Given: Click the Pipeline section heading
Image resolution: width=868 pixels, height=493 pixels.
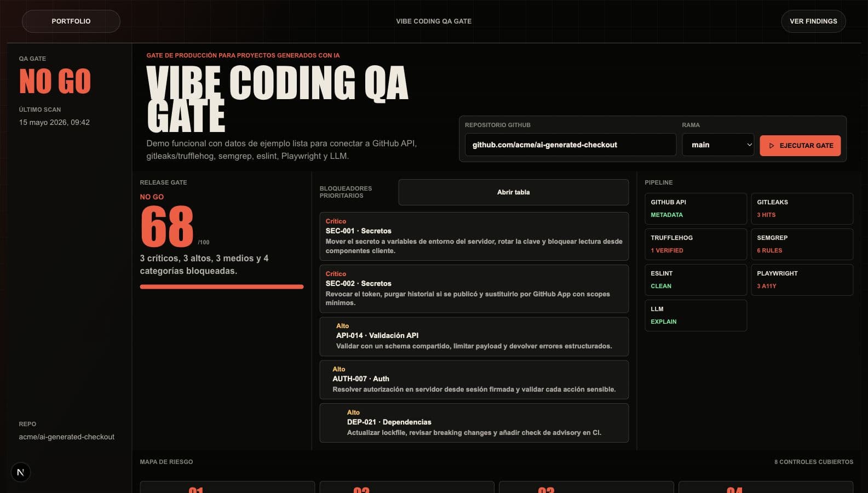Looking at the screenshot, I should point(659,182).
